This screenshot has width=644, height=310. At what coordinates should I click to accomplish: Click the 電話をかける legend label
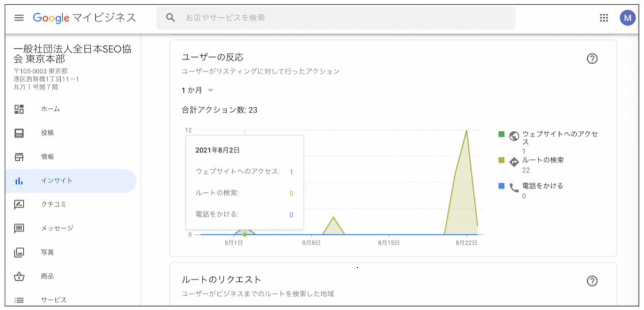(x=542, y=186)
